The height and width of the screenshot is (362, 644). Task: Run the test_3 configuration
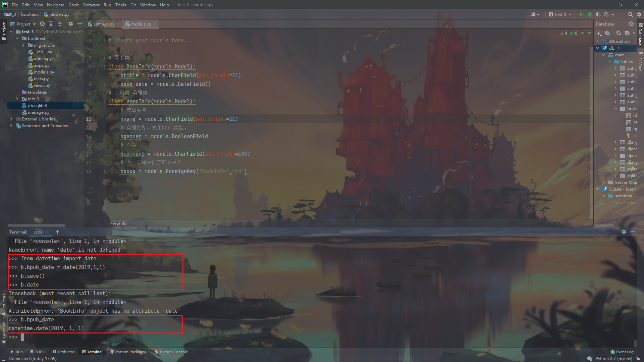tap(581, 14)
